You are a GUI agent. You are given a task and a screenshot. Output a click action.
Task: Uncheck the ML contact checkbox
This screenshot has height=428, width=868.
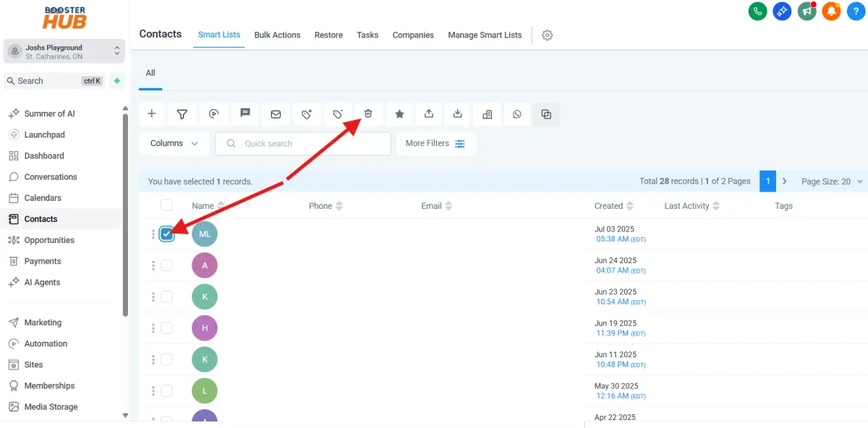pyautogui.click(x=166, y=234)
